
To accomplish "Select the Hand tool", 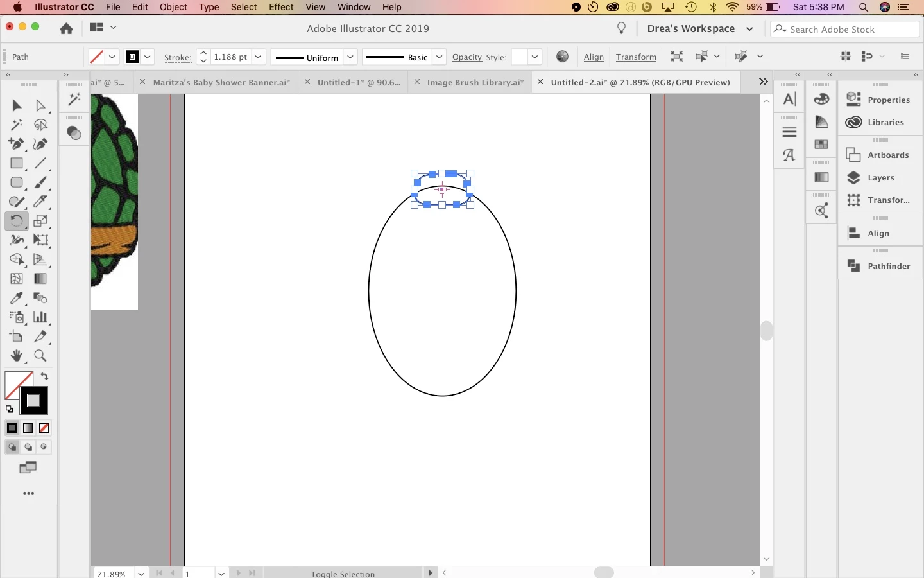I will point(17,356).
